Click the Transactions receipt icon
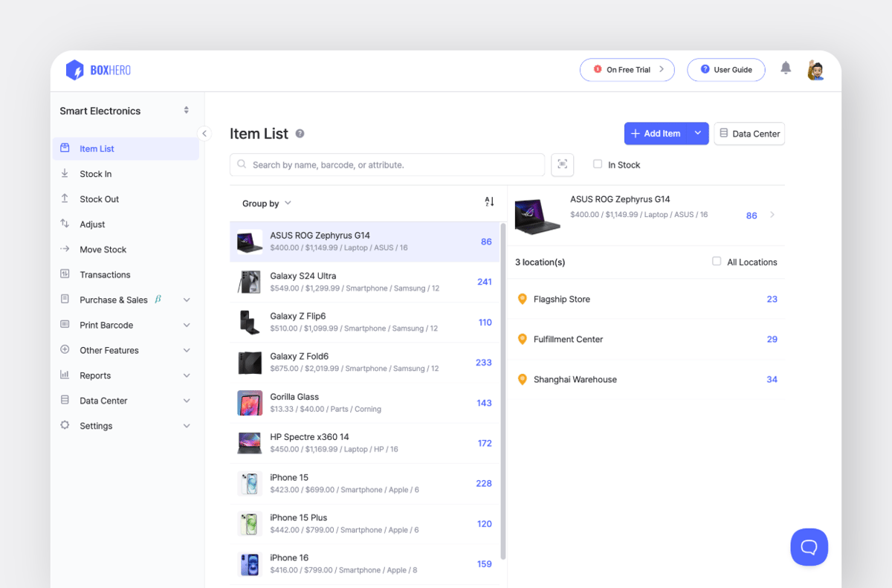 click(x=65, y=274)
